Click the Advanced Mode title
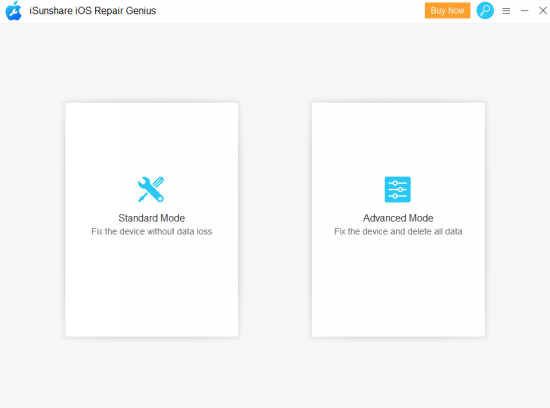This screenshot has height=408, width=550. tap(398, 218)
